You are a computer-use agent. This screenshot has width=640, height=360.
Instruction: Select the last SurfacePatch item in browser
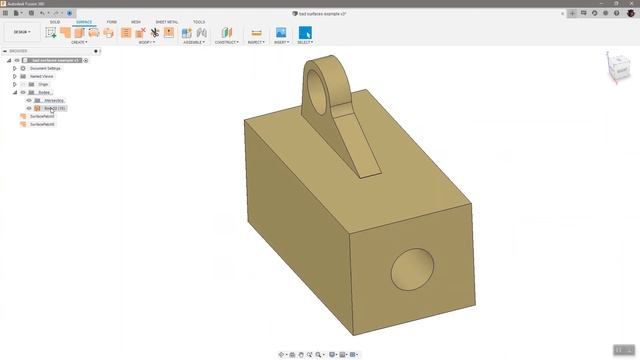pyautogui.click(x=42, y=124)
